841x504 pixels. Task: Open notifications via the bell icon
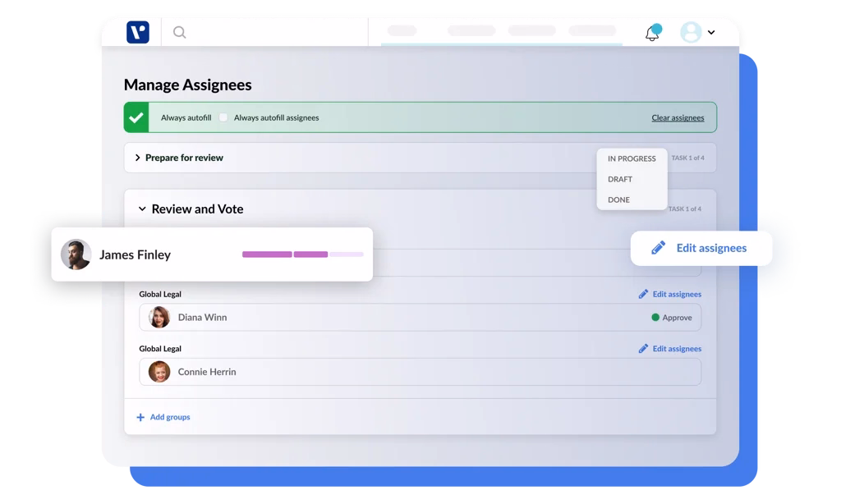pos(652,33)
